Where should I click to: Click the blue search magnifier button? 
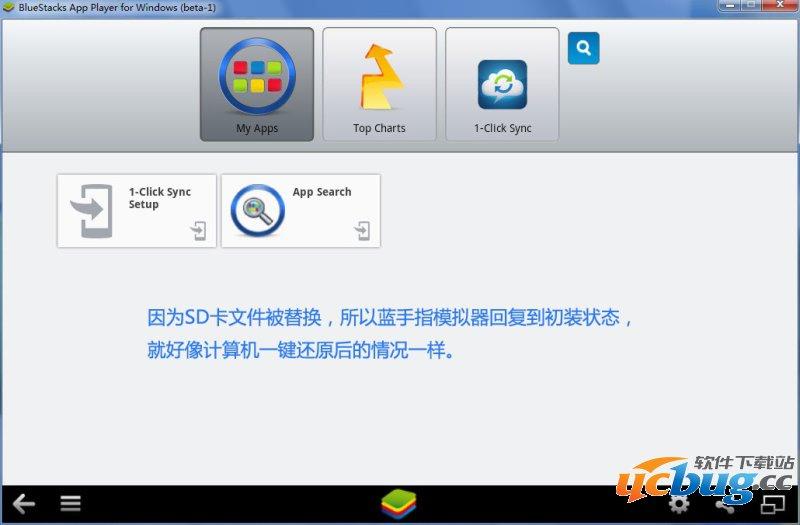pyautogui.click(x=583, y=48)
